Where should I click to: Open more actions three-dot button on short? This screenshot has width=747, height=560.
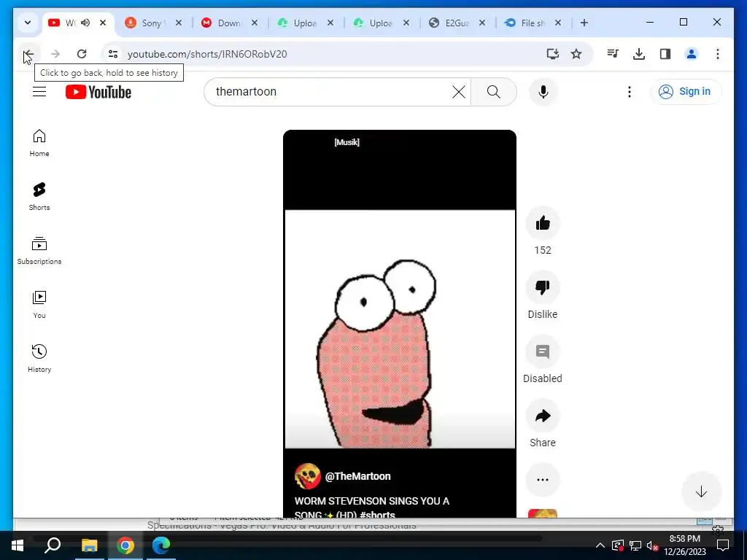(543, 480)
